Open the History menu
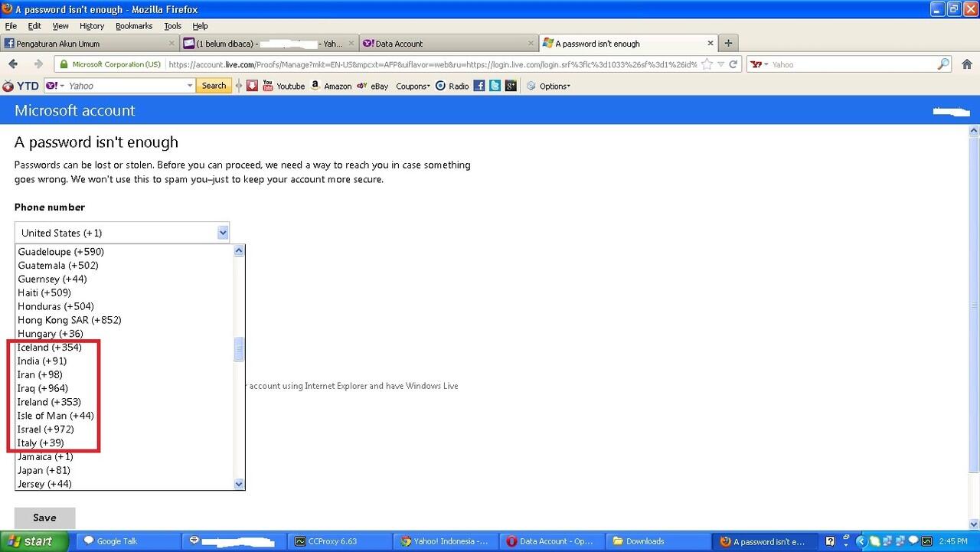This screenshot has height=552, width=980. pyautogui.click(x=92, y=26)
